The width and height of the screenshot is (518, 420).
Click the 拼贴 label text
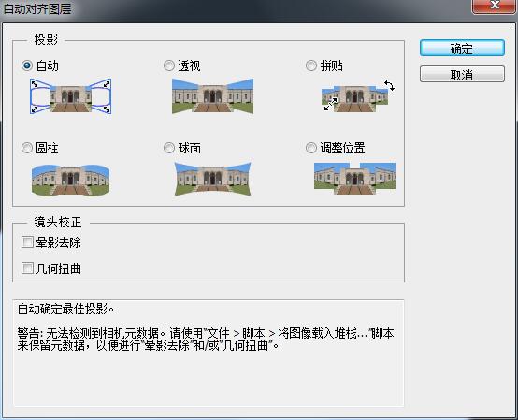[x=331, y=65]
